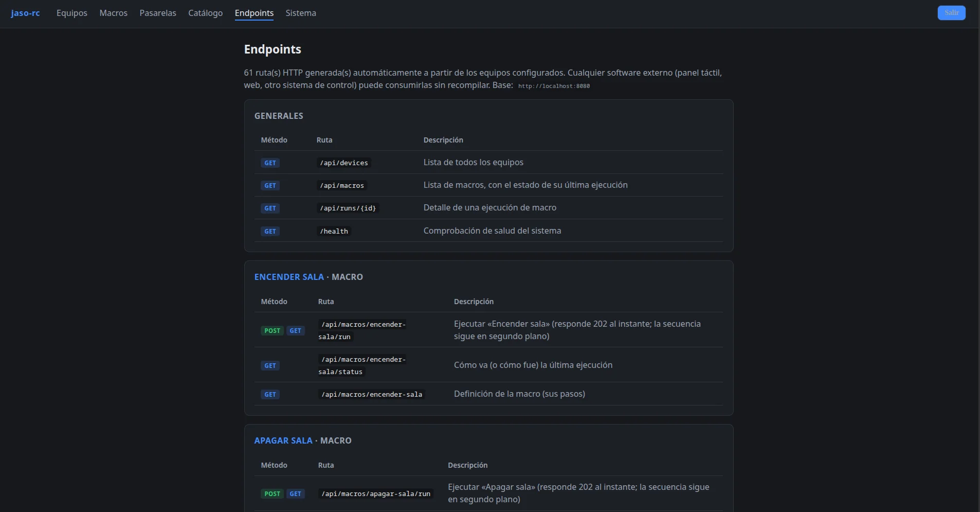The width and height of the screenshot is (980, 512).
Task: Select the /api/runs/{id} route
Action: [x=348, y=208]
